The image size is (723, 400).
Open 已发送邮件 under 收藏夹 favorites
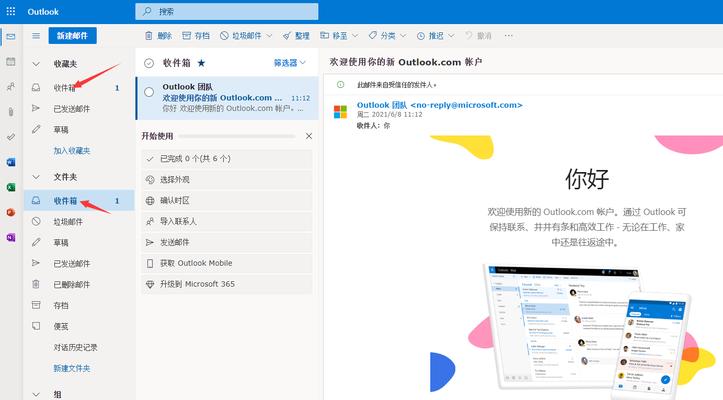pyautogui.click(x=79, y=109)
